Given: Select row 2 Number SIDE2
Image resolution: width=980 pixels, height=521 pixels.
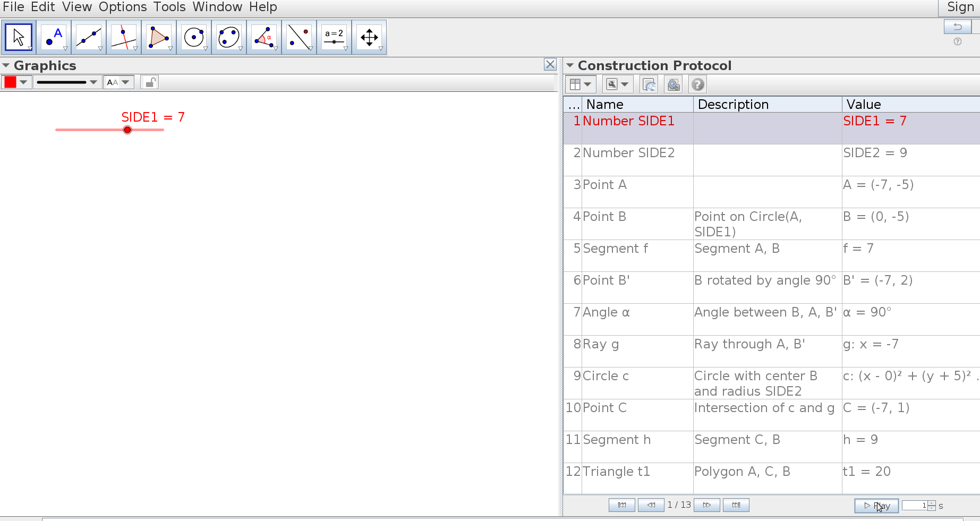Looking at the screenshot, I should pos(772,160).
